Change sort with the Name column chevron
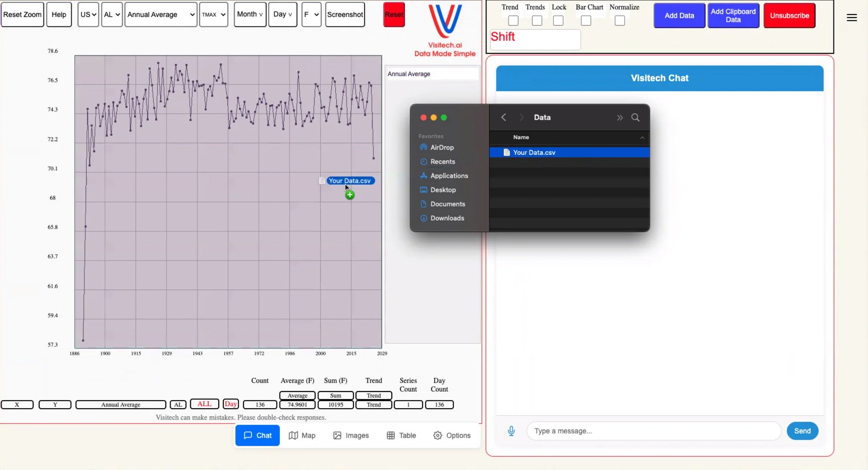Viewport: 868px width, 470px height. [642, 137]
